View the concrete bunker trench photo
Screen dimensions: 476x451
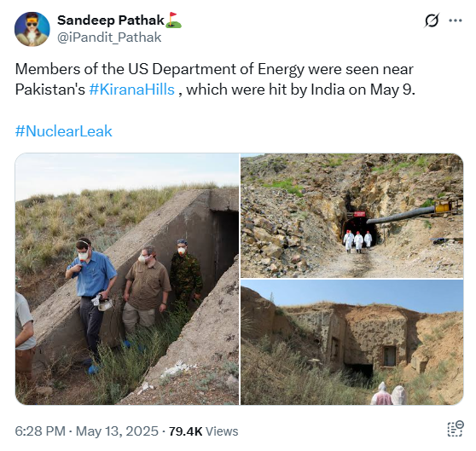tap(127, 279)
